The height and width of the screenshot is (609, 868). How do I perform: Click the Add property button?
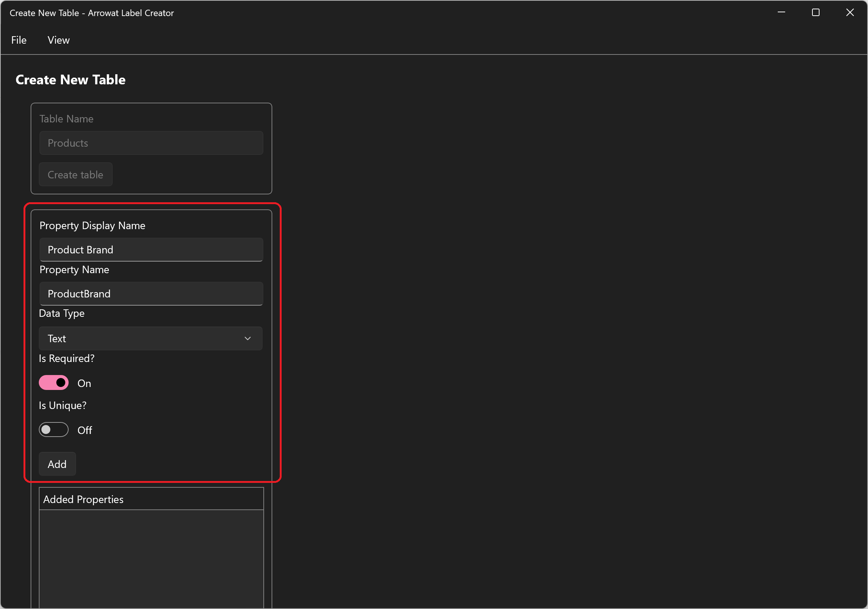57,464
